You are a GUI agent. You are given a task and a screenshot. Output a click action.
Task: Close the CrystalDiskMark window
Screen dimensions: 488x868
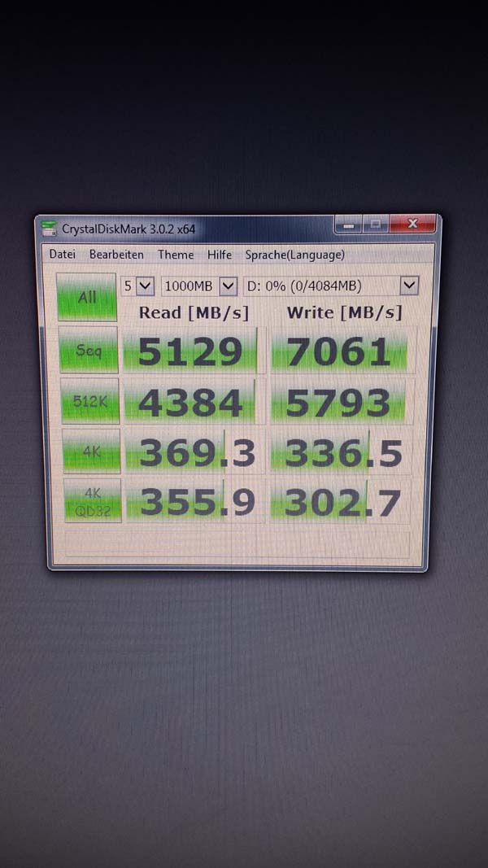click(412, 225)
